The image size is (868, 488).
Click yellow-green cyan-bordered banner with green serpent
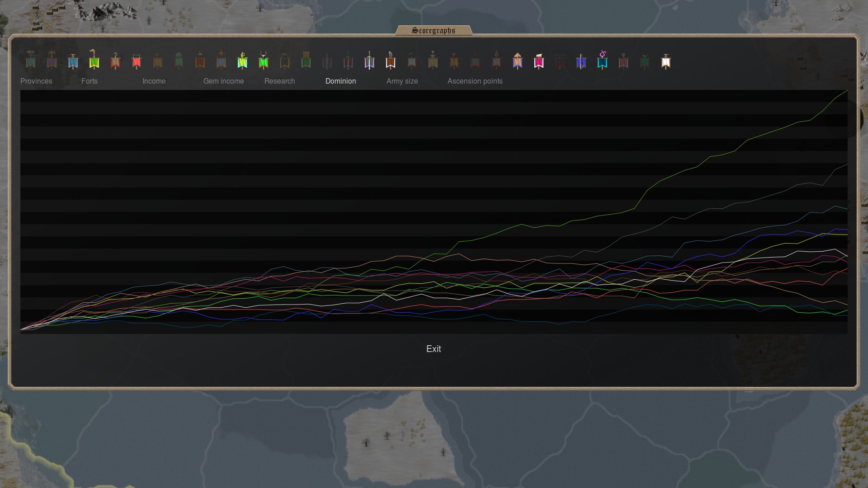pyautogui.click(x=242, y=60)
